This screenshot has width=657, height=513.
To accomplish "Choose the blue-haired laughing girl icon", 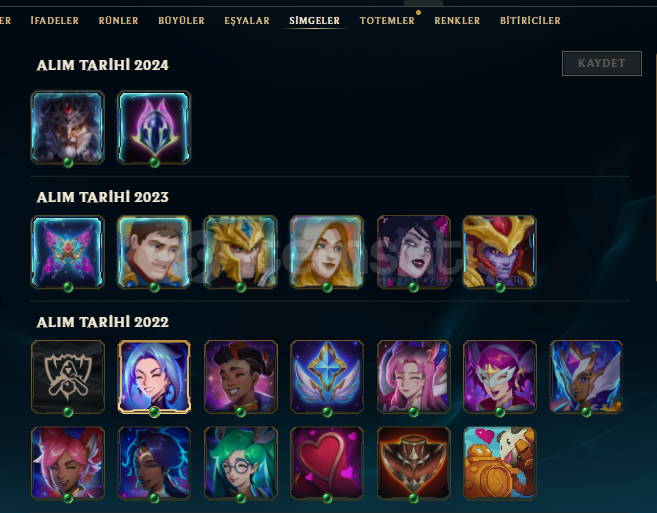I will (154, 377).
